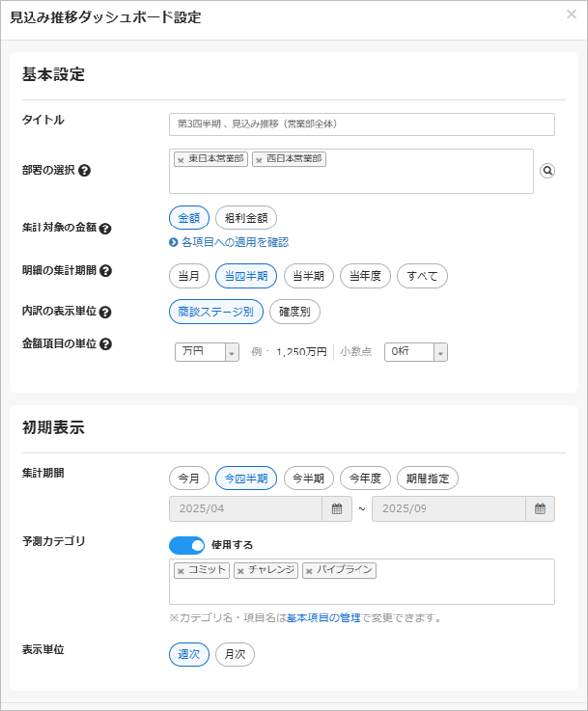Open 基本項目の管理 link

point(323,617)
